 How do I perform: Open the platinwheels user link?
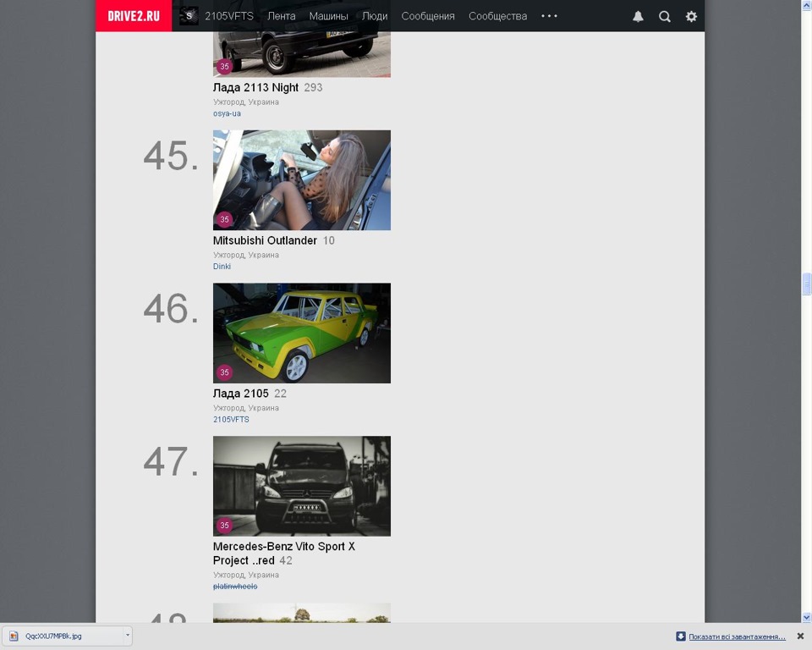point(235,587)
